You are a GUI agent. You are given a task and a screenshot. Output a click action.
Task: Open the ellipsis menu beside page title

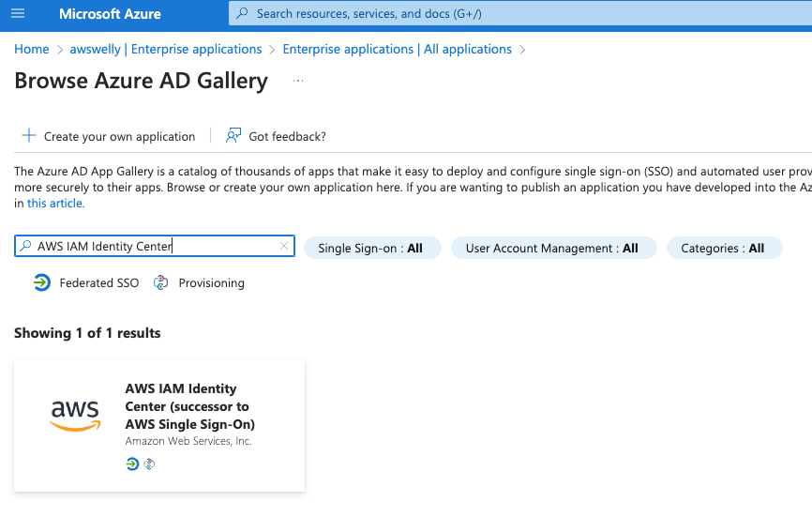(298, 82)
